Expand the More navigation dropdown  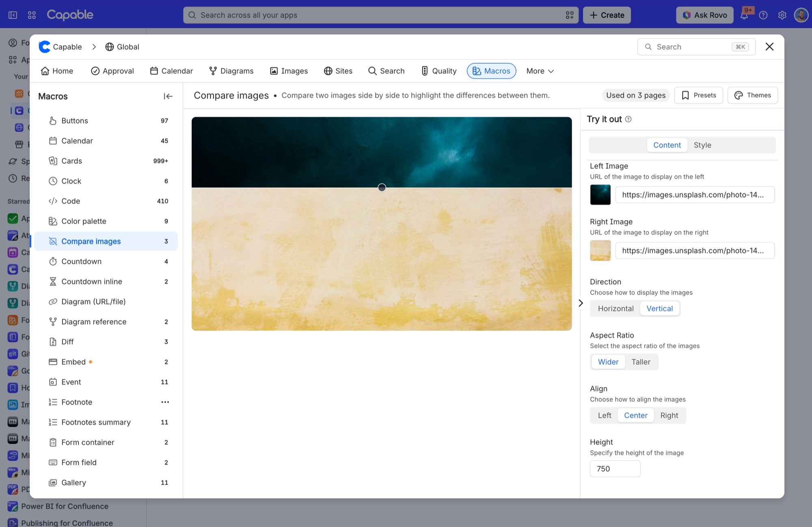(x=540, y=71)
